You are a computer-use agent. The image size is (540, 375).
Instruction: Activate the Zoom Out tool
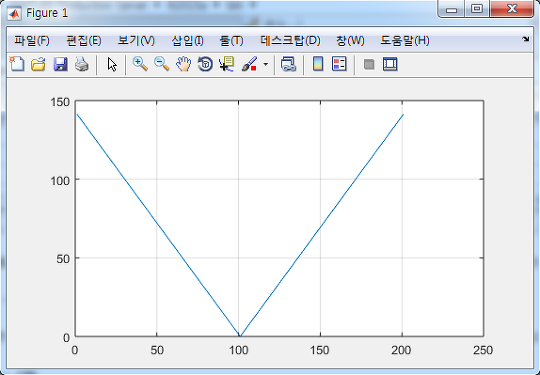coord(162,64)
